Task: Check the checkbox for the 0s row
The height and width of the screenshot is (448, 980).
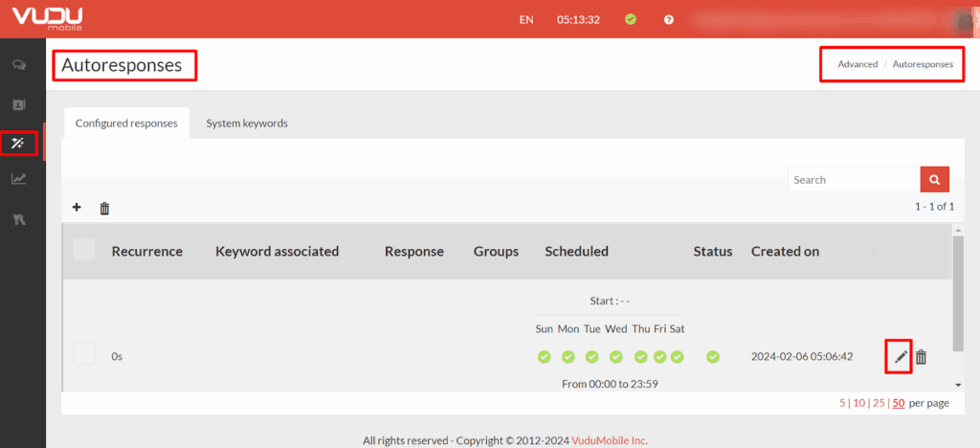Action: point(84,353)
